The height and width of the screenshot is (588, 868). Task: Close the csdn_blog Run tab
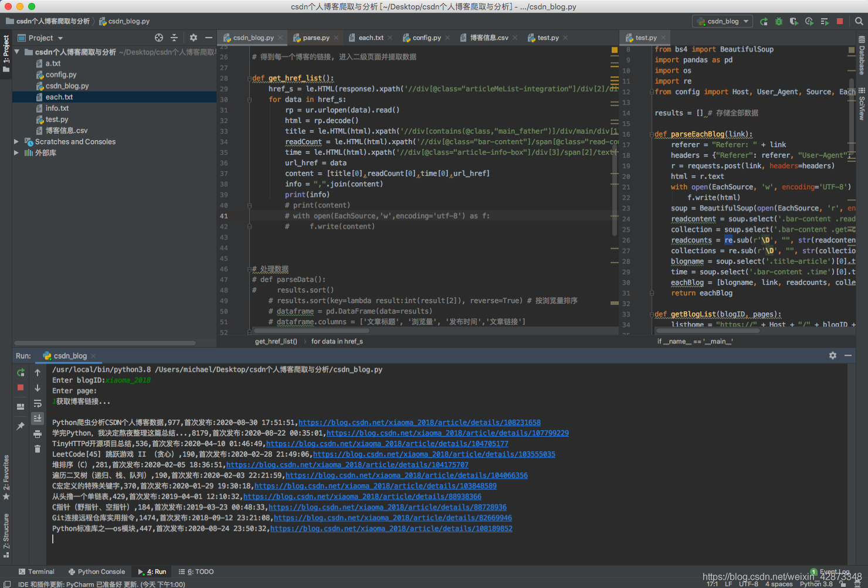(93, 356)
